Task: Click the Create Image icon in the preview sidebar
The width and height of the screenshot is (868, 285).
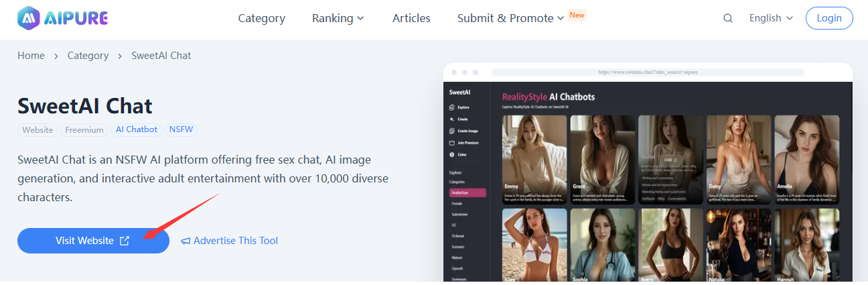Action: coord(452,131)
